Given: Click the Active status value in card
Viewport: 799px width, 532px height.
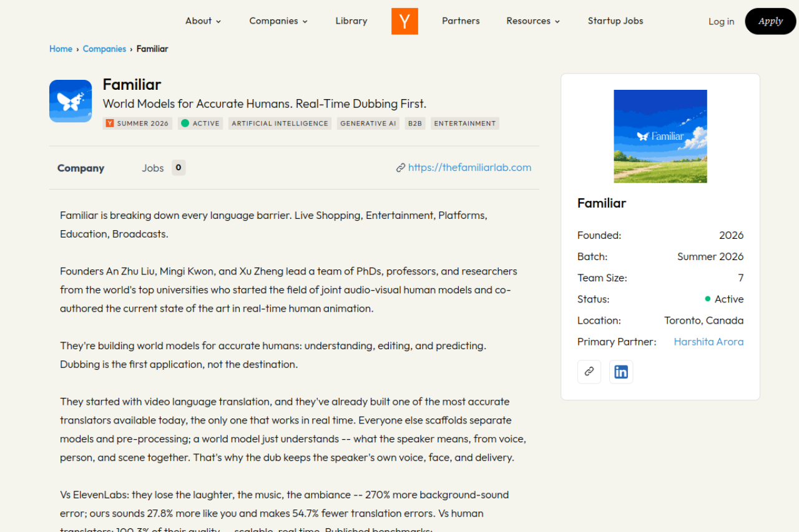Looking at the screenshot, I should (x=724, y=299).
